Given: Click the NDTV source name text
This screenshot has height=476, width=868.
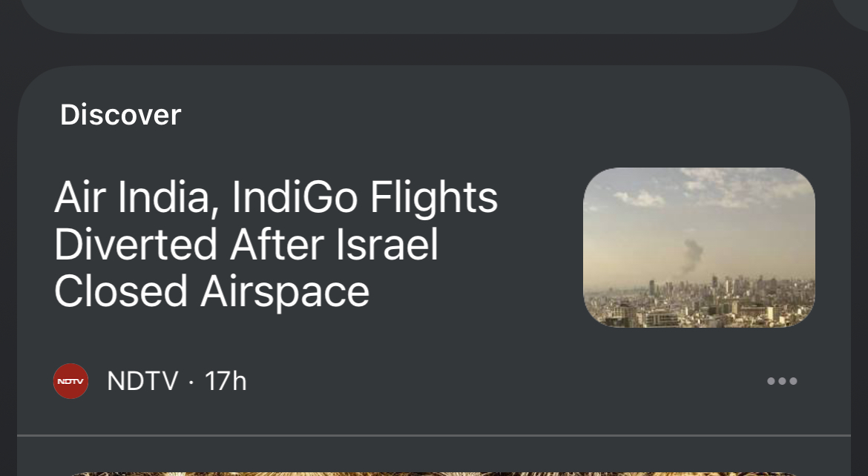Looking at the screenshot, I should click(x=142, y=382).
